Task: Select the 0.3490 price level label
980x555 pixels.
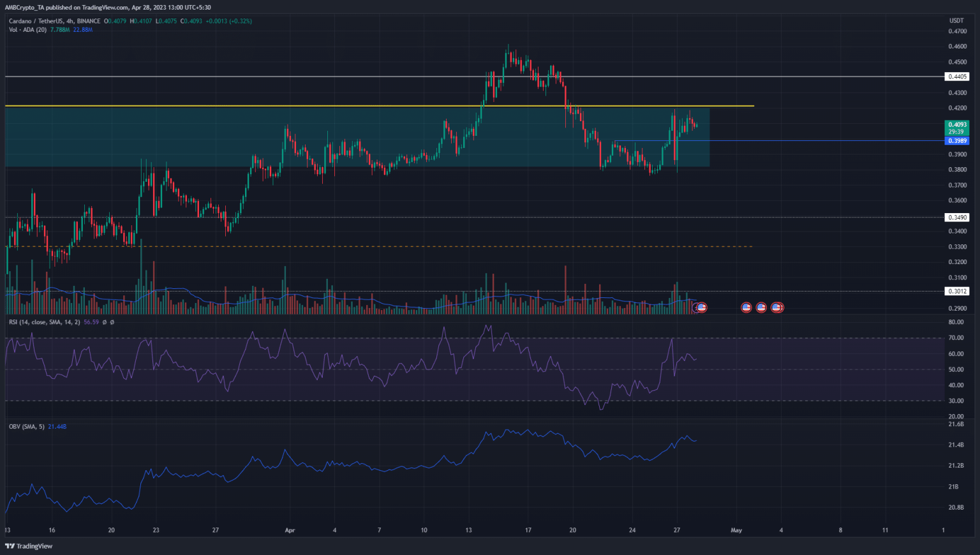Action: [956, 218]
